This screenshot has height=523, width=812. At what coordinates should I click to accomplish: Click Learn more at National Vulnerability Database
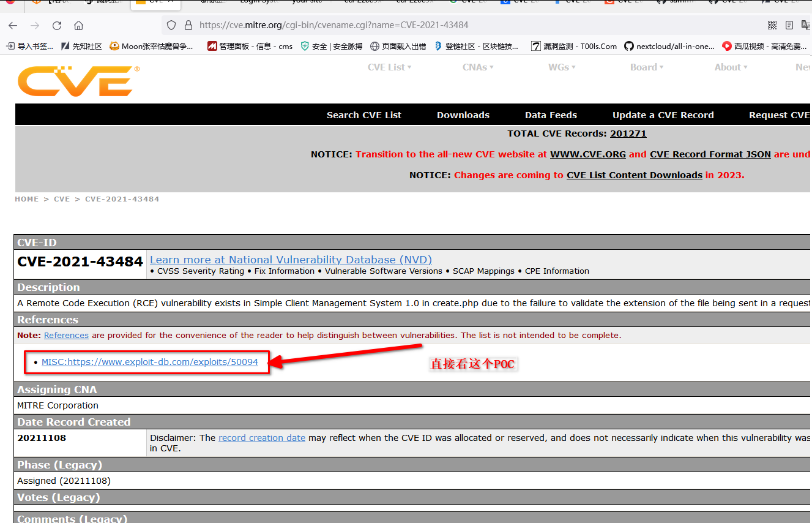point(291,260)
